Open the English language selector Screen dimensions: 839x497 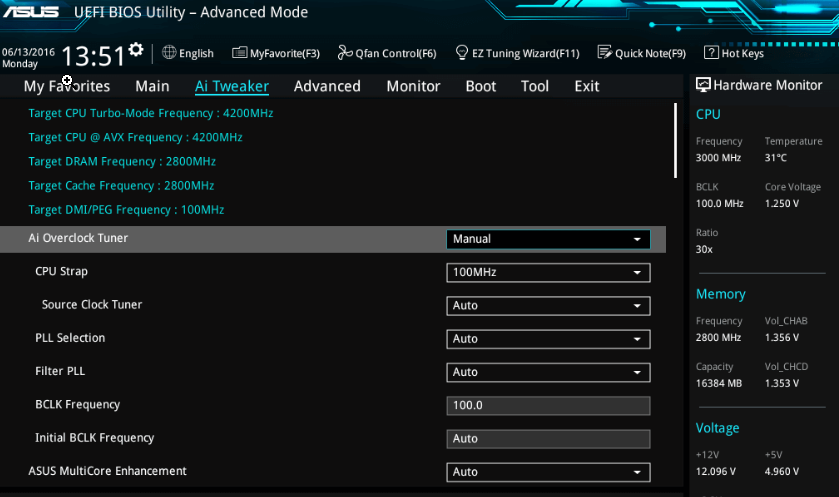pyautogui.click(x=188, y=53)
